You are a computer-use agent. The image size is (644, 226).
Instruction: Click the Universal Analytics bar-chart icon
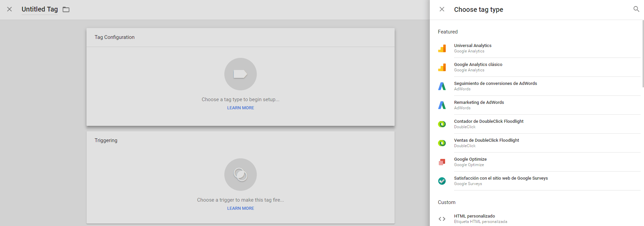point(442,48)
